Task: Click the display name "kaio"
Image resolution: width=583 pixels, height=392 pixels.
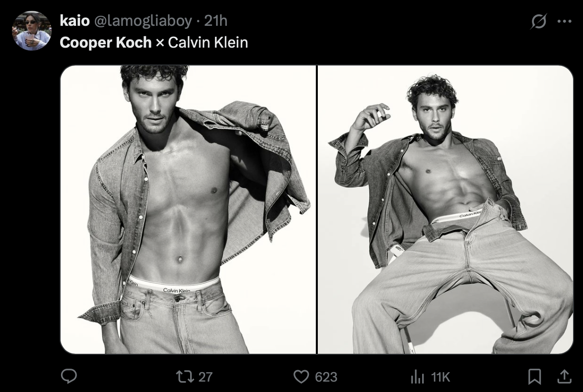Action: point(74,21)
